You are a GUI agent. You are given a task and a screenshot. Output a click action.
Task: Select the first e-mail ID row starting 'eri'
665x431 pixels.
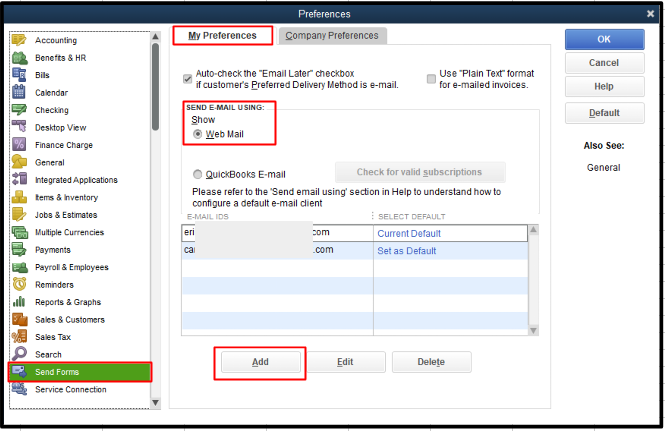pyautogui.click(x=355, y=233)
